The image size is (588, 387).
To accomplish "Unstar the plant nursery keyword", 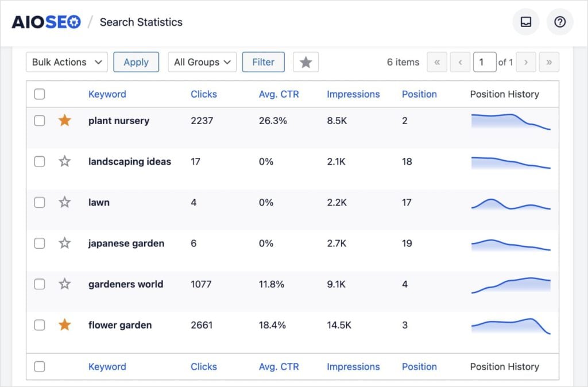I will point(64,121).
